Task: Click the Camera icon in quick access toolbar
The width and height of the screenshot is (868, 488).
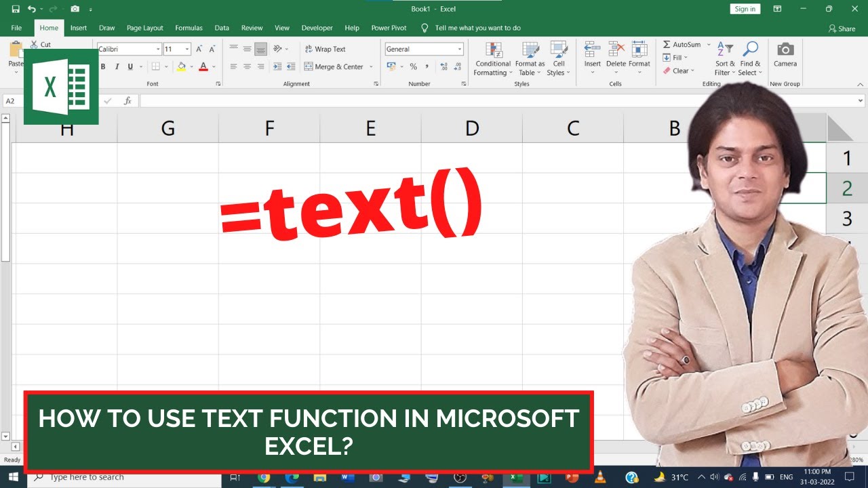Action: click(75, 9)
